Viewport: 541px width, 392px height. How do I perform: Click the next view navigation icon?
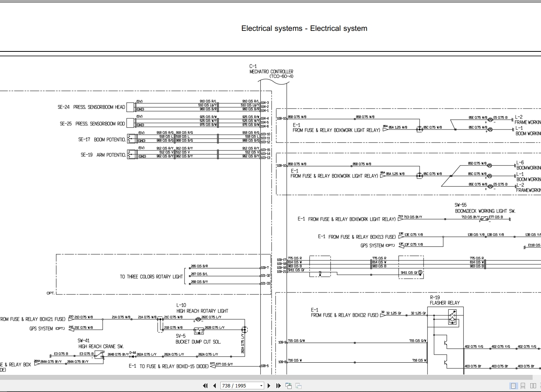[x=299, y=386]
